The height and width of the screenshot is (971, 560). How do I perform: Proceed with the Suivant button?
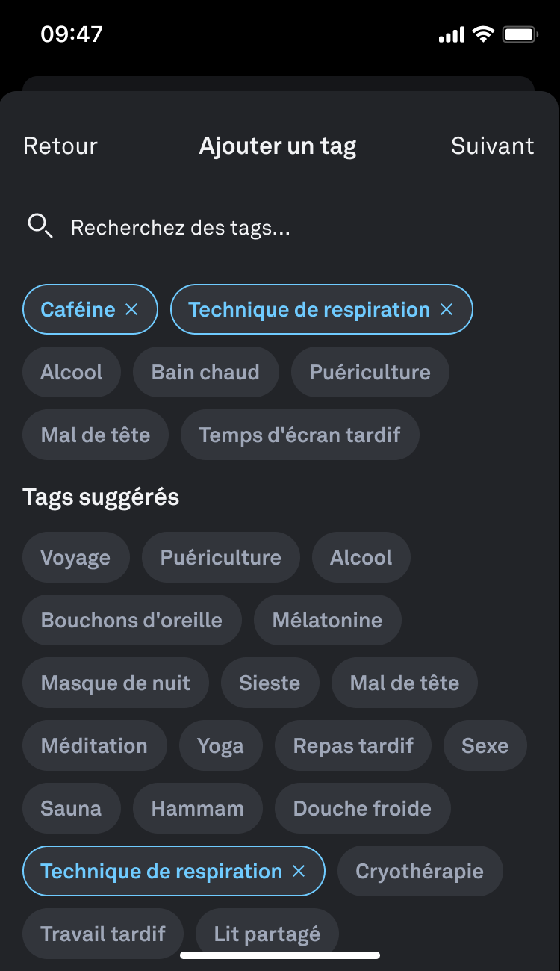click(x=492, y=146)
